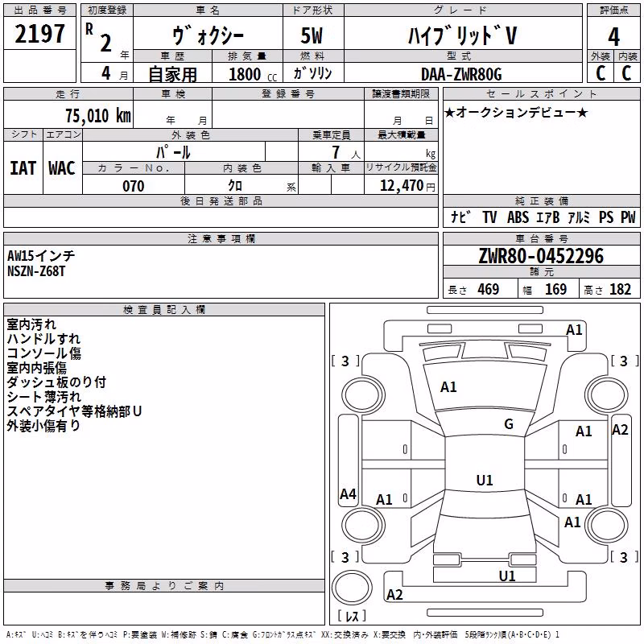Click the note スペアタイヤ等格納部U

74,411
